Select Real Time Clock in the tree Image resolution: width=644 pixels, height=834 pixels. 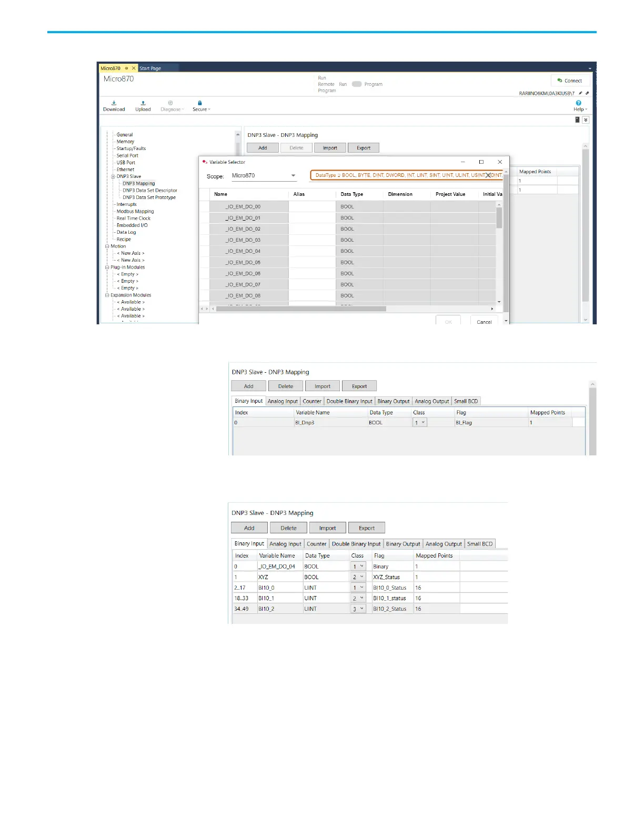coord(134,218)
